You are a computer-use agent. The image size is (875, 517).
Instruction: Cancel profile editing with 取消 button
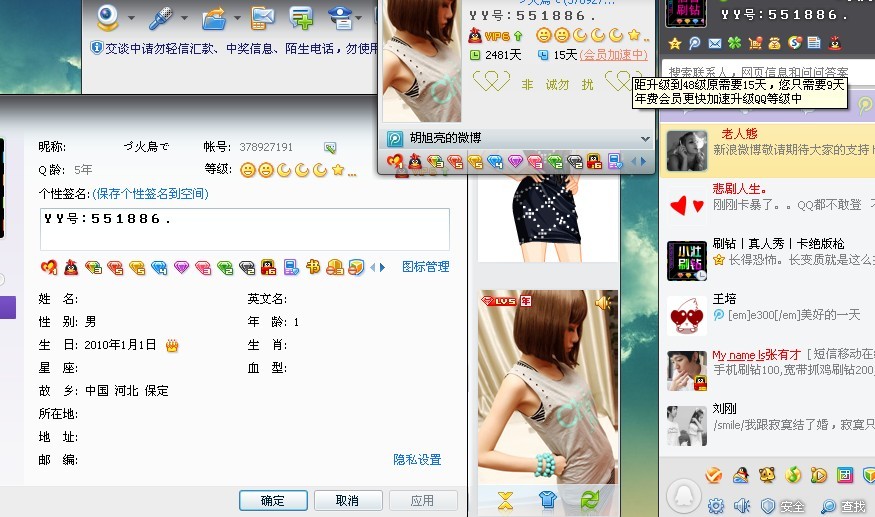(x=348, y=501)
